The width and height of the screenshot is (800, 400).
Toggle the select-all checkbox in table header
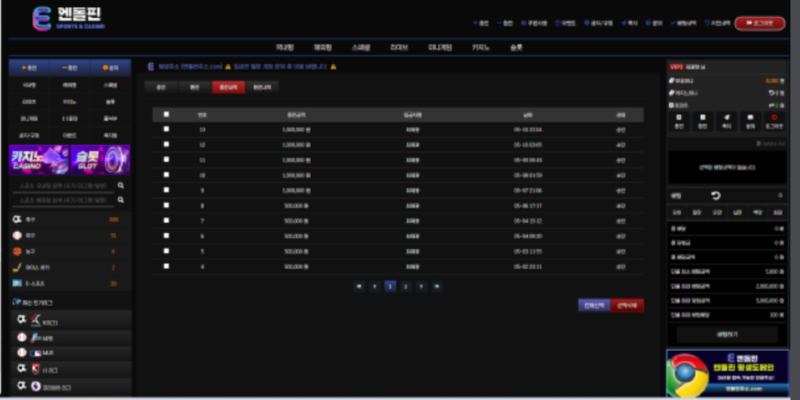[166, 114]
